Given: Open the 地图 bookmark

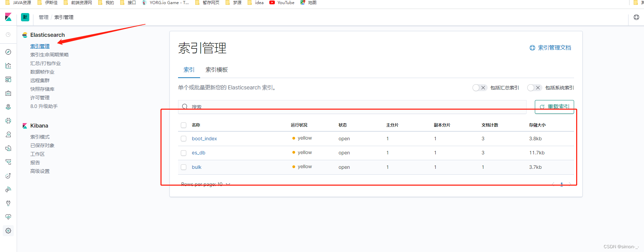Looking at the screenshot, I should point(308,2).
